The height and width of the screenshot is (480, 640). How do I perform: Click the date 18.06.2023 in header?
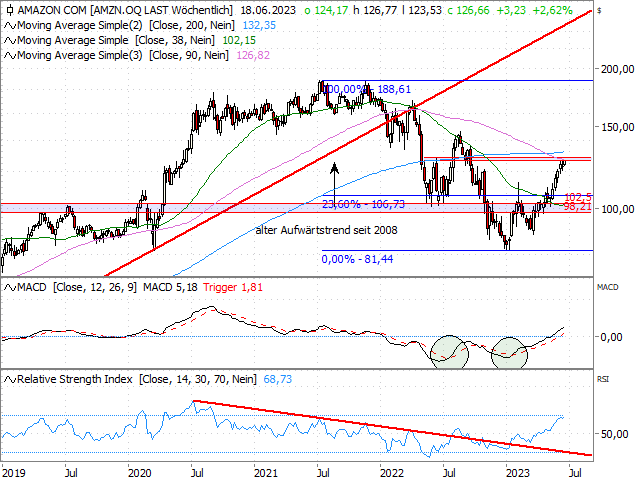268,10
